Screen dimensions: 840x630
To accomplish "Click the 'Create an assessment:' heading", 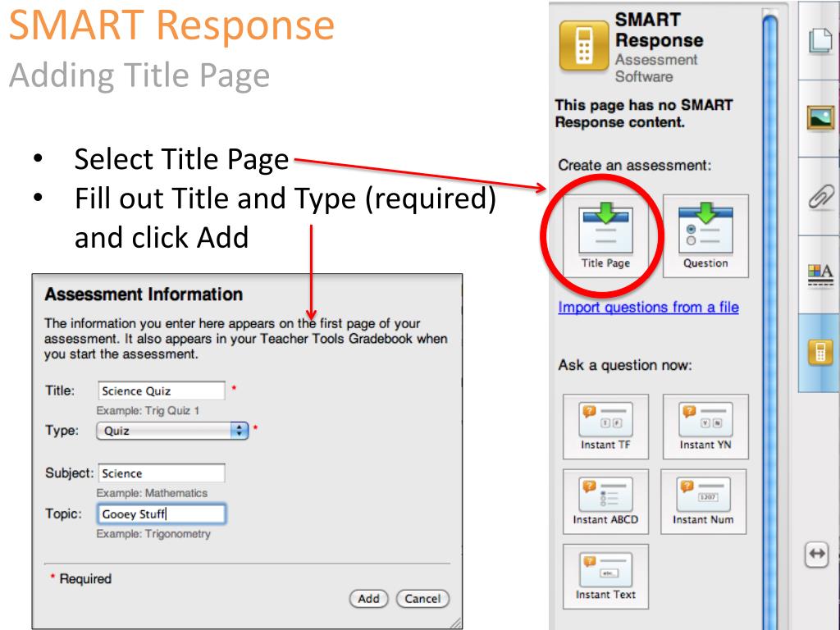I will (x=635, y=165).
